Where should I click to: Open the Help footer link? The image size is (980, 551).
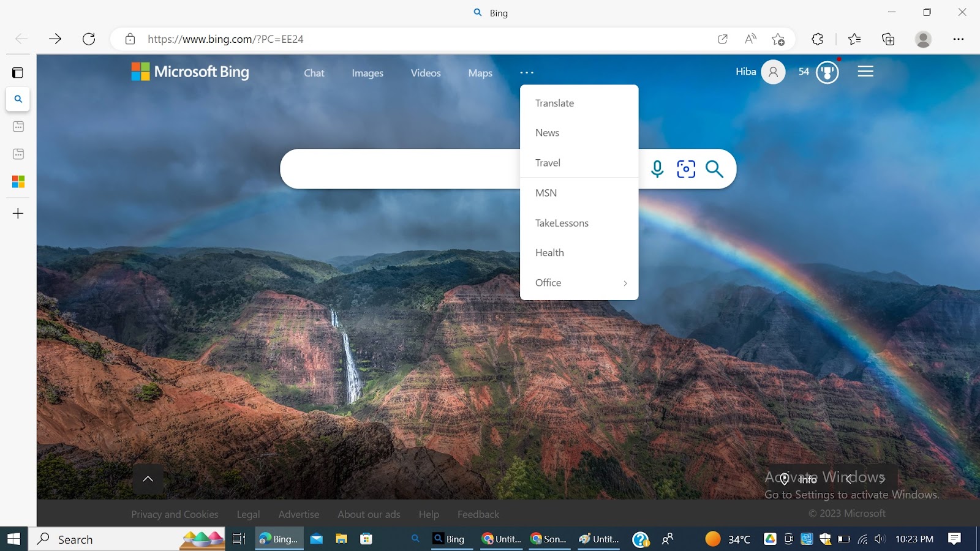(x=429, y=514)
